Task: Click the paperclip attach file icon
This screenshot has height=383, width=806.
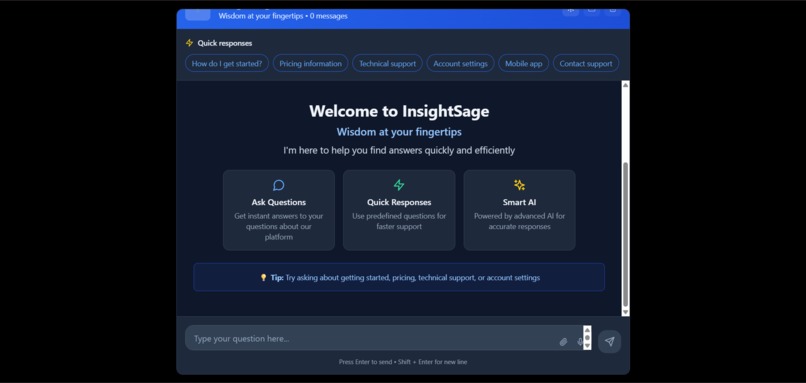Action: (563, 342)
